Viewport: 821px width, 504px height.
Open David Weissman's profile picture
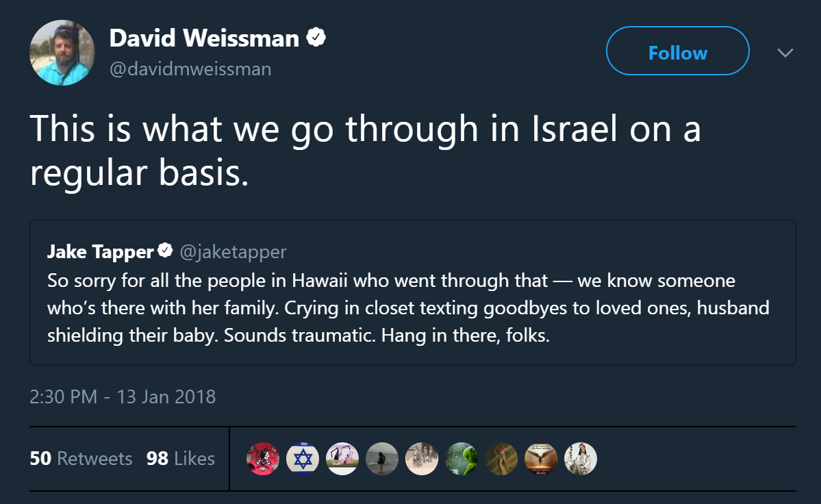click(x=62, y=52)
